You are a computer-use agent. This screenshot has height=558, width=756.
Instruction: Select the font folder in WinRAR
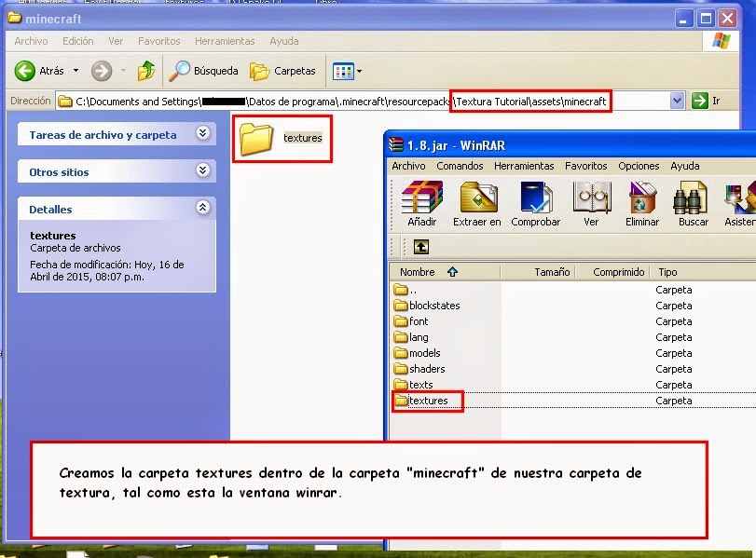(411, 321)
